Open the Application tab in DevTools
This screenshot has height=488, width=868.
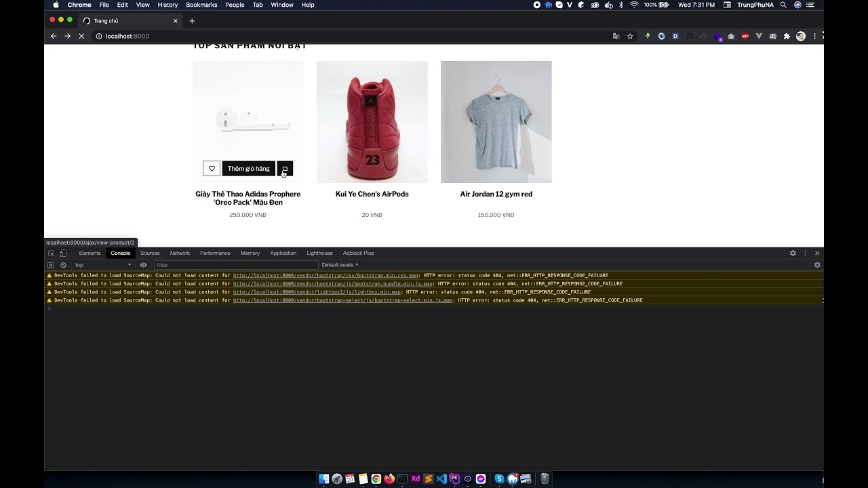[x=283, y=253]
